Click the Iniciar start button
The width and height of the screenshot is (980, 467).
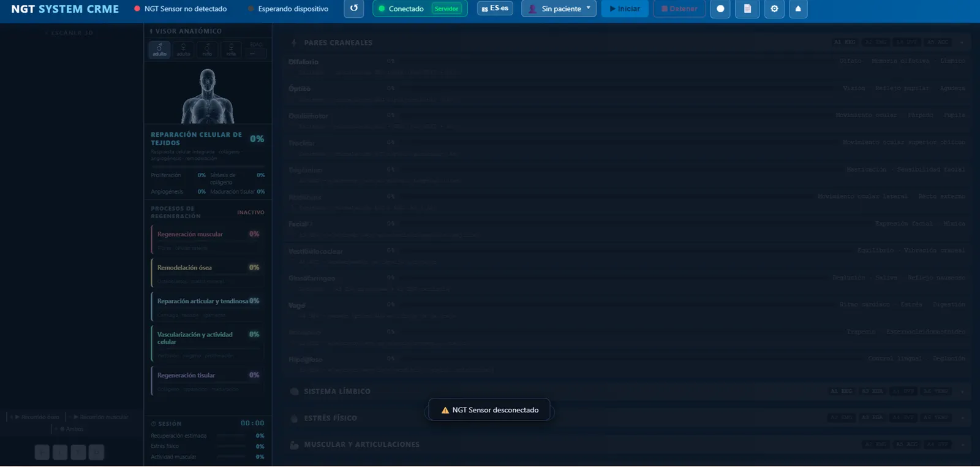(625, 9)
